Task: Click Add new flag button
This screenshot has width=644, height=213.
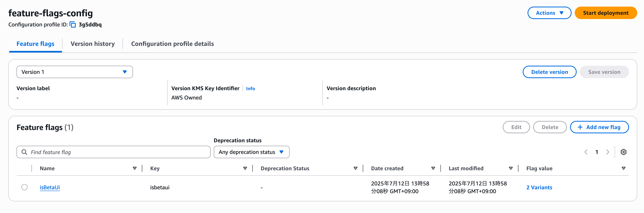Action: [599, 127]
